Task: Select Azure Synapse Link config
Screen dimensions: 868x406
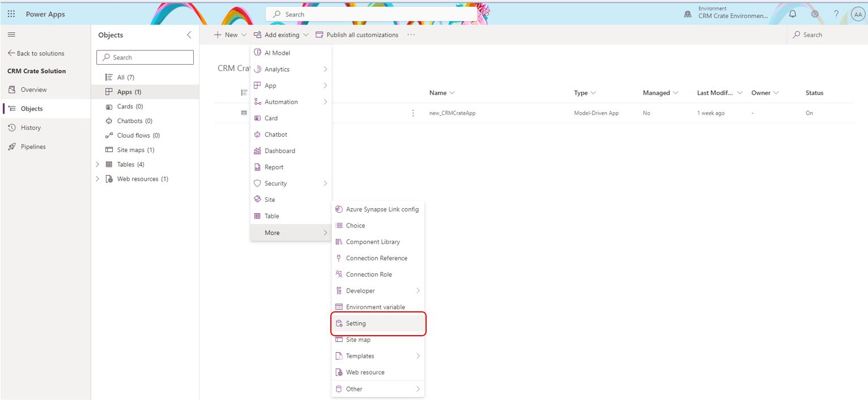Action: pyautogui.click(x=382, y=209)
